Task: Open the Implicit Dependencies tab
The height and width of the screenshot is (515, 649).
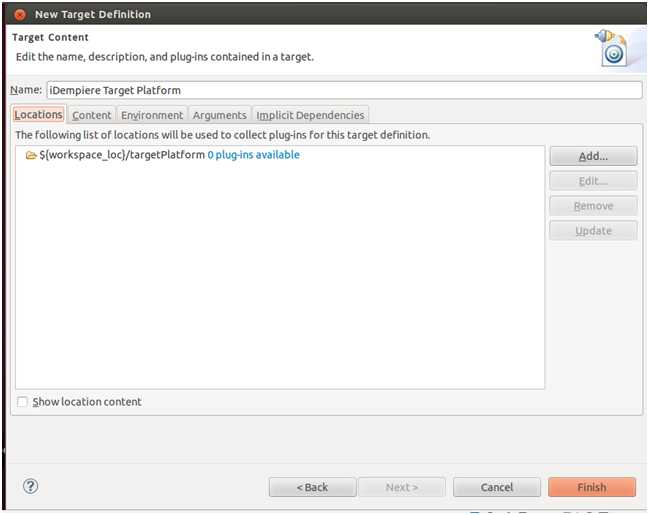Action: [x=310, y=115]
